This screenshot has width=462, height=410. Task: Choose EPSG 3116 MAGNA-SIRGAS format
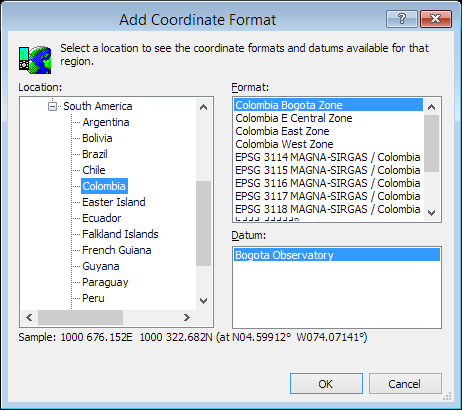pos(328,183)
